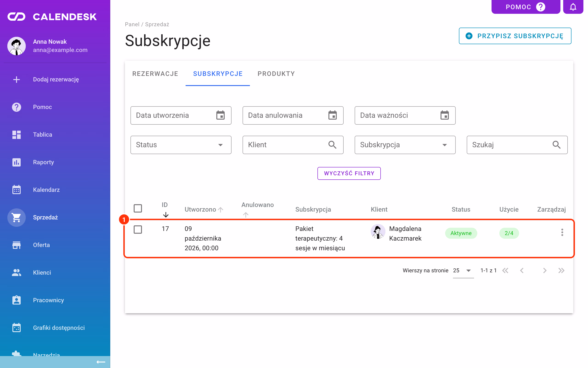Click the Status column header
588x368 pixels.
pyautogui.click(x=461, y=209)
